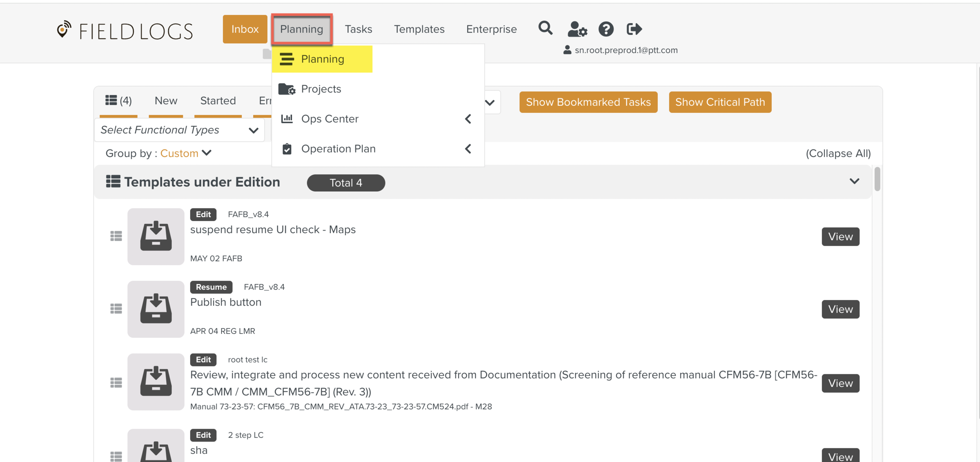980x462 pixels.
Task: Open the Templates menu
Action: (419, 29)
